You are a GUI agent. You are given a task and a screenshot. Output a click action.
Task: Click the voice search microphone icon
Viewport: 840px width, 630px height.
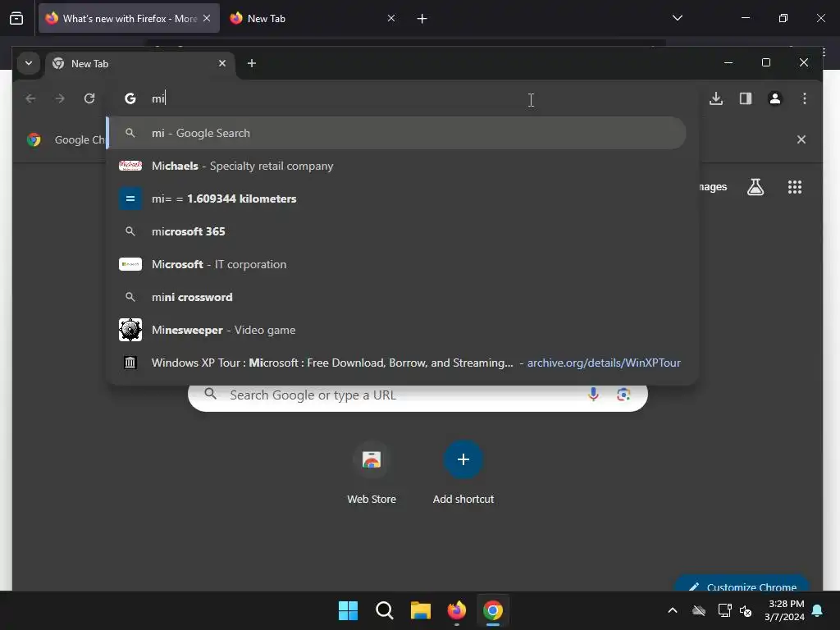coord(593,395)
